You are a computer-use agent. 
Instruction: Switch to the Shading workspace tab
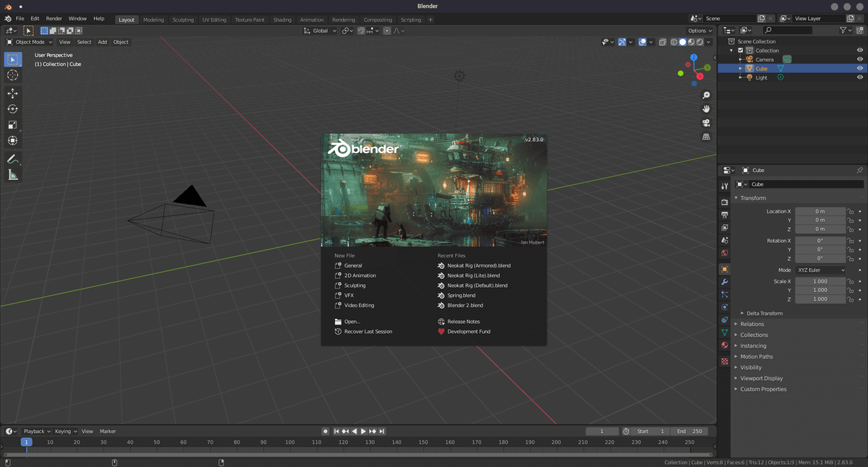click(x=282, y=20)
